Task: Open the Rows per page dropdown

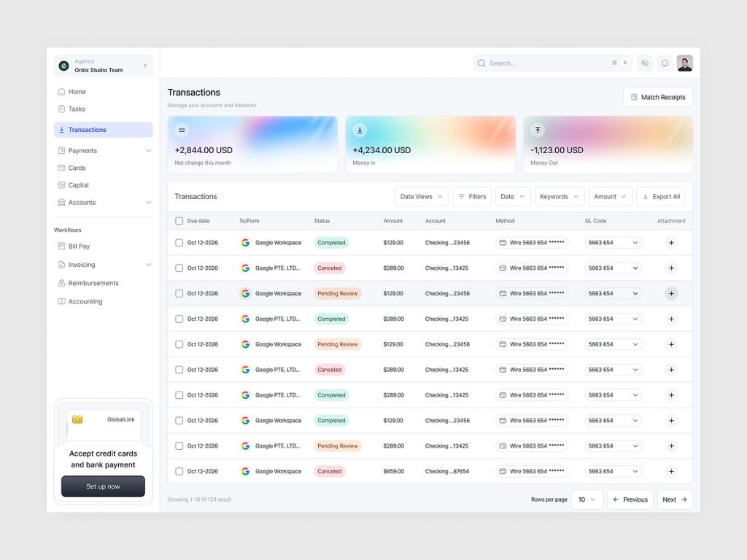Action: coord(587,499)
